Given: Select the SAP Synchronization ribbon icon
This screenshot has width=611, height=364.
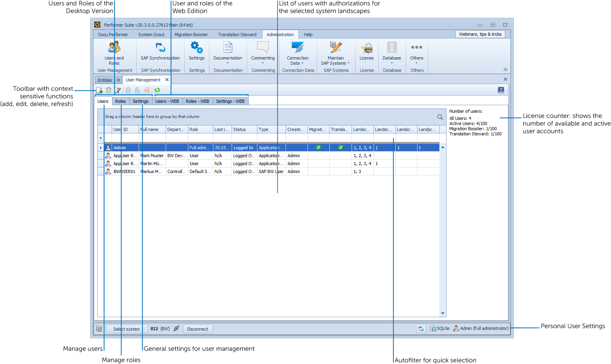Looking at the screenshot, I should click(160, 52).
